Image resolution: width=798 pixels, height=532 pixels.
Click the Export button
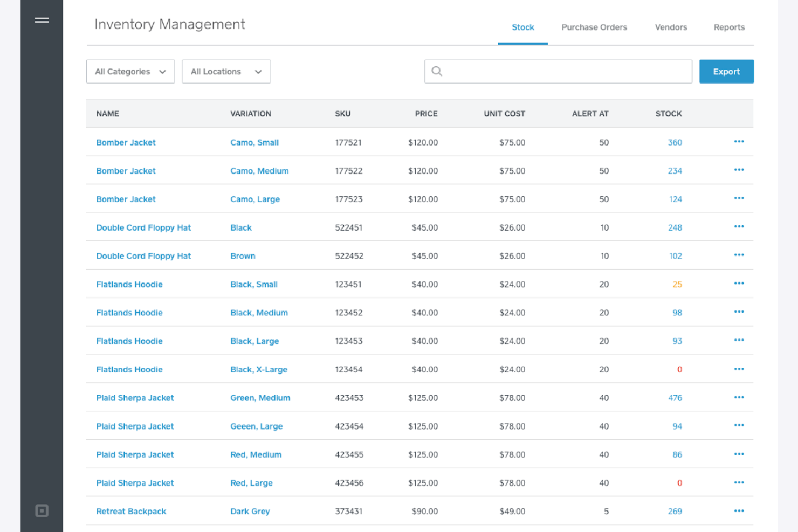[726, 71]
